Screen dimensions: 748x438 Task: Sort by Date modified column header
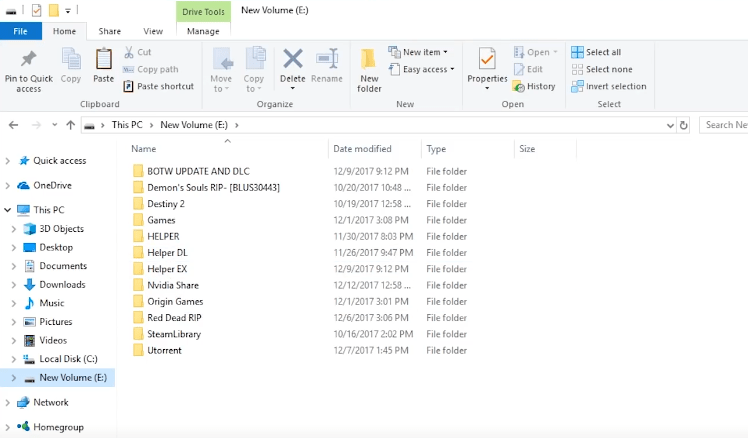point(362,149)
